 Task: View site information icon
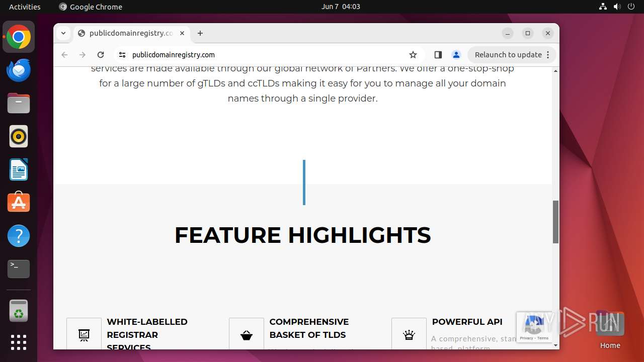tap(122, 55)
